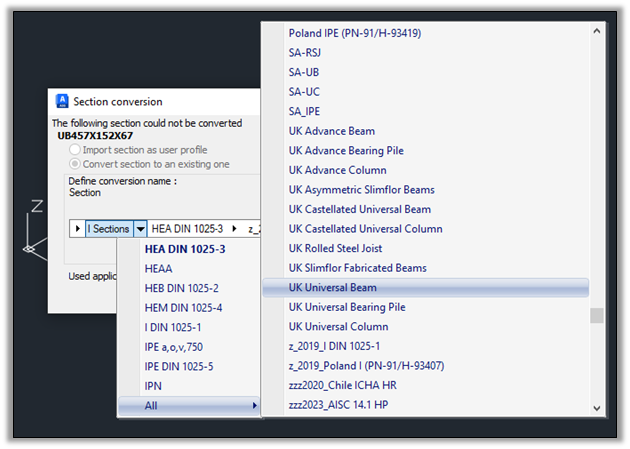Choose UK Asymmetric Slimflor Beams
This screenshot has width=630, height=449.
[425, 190]
